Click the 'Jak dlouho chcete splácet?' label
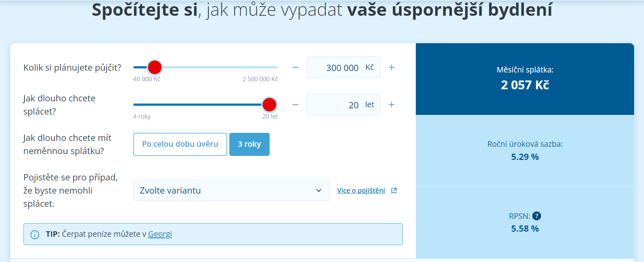 (x=59, y=105)
